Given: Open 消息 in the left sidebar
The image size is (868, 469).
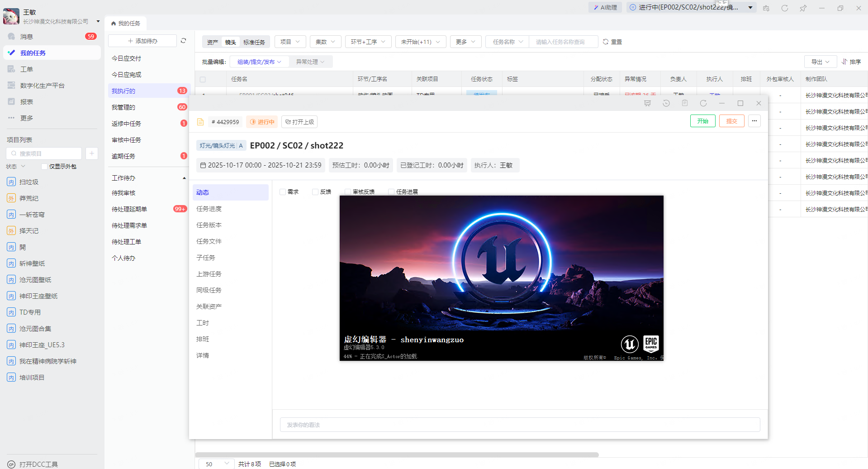Looking at the screenshot, I should [x=27, y=37].
